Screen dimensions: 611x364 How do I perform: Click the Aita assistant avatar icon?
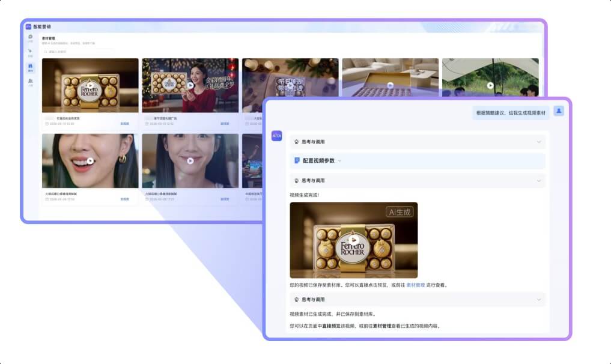coord(277,136)
